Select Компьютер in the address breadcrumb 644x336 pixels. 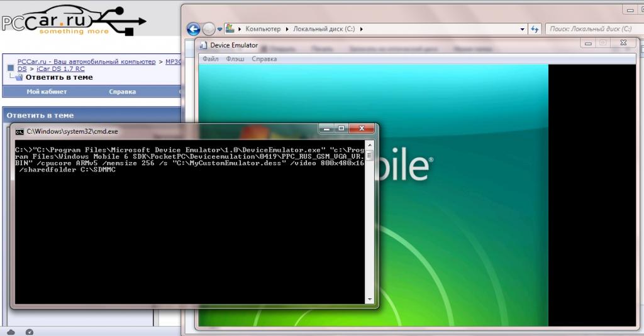(263, 29)
